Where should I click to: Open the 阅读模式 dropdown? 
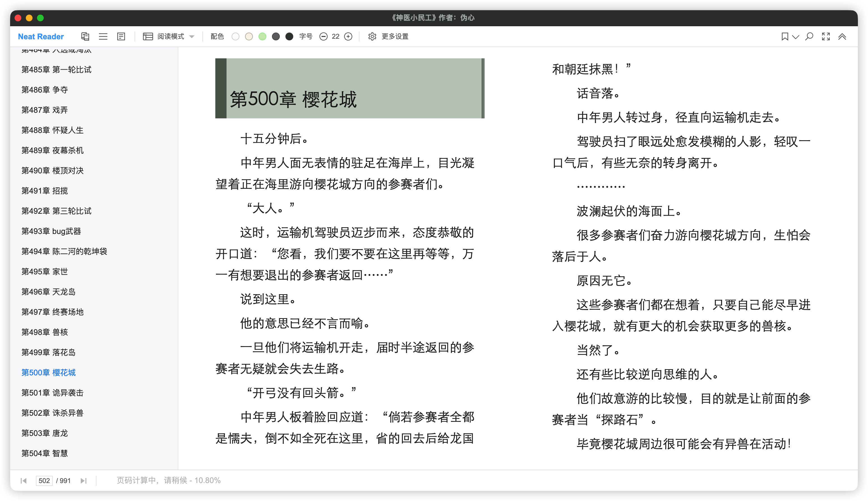168,36
